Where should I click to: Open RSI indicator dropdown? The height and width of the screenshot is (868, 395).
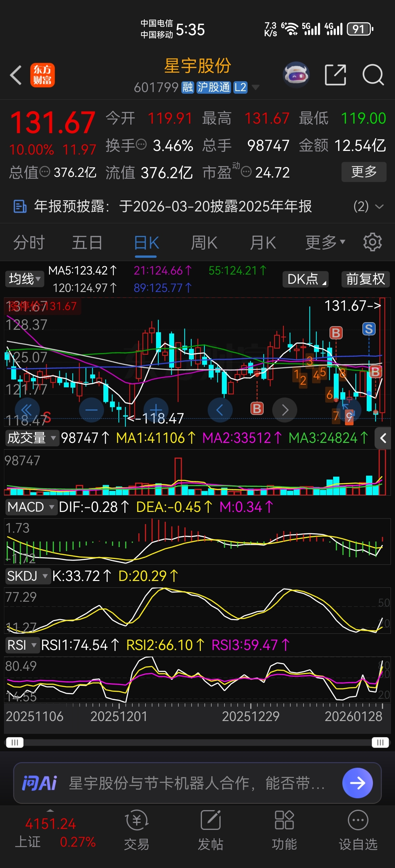pos(23,645)
